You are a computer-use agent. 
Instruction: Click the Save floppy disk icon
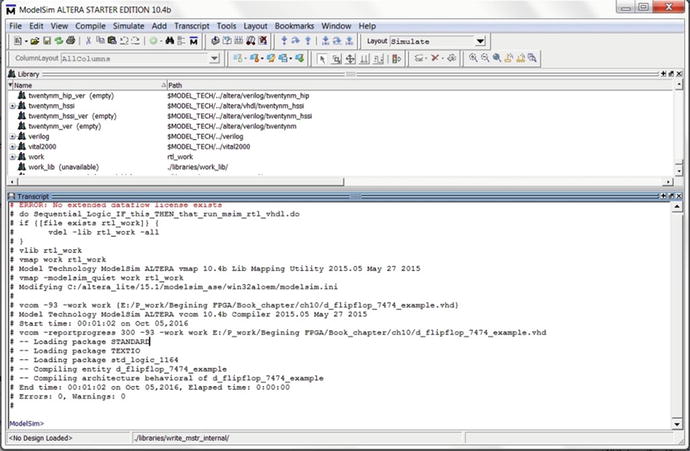47,41
